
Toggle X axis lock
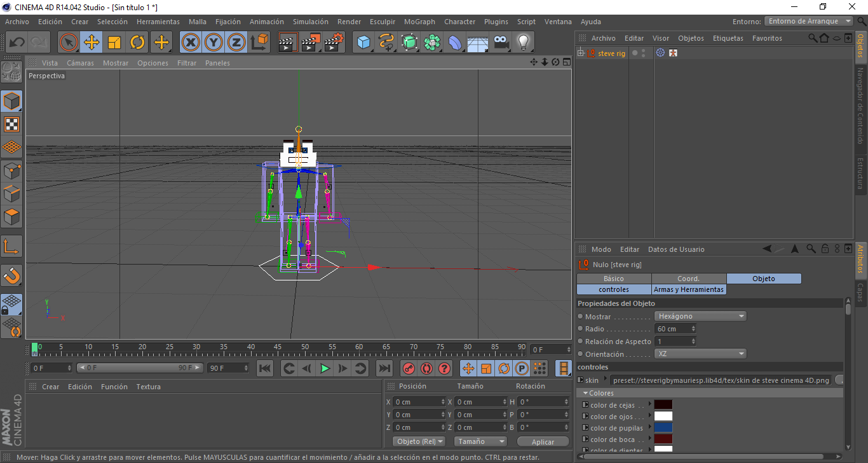(191, 43)
